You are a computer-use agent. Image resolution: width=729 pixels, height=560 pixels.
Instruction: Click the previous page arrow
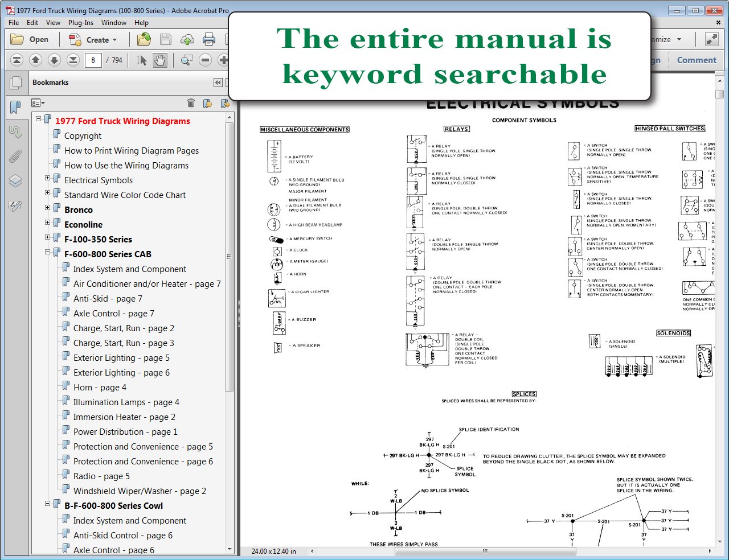pyautogui.click(x=35, y=60)
